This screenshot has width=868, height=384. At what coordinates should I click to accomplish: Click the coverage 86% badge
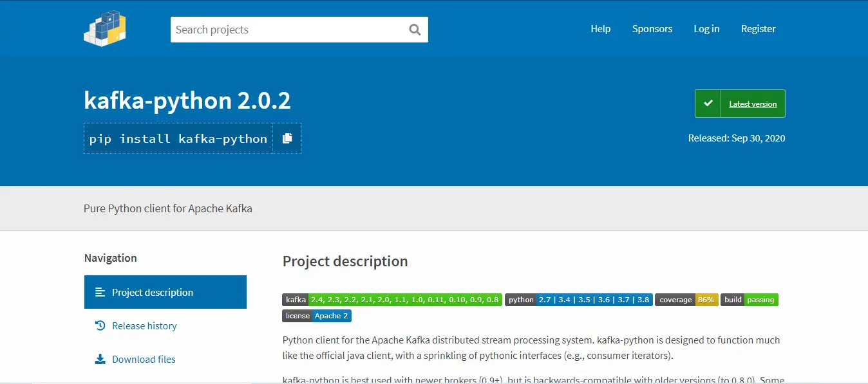point(686,300)
